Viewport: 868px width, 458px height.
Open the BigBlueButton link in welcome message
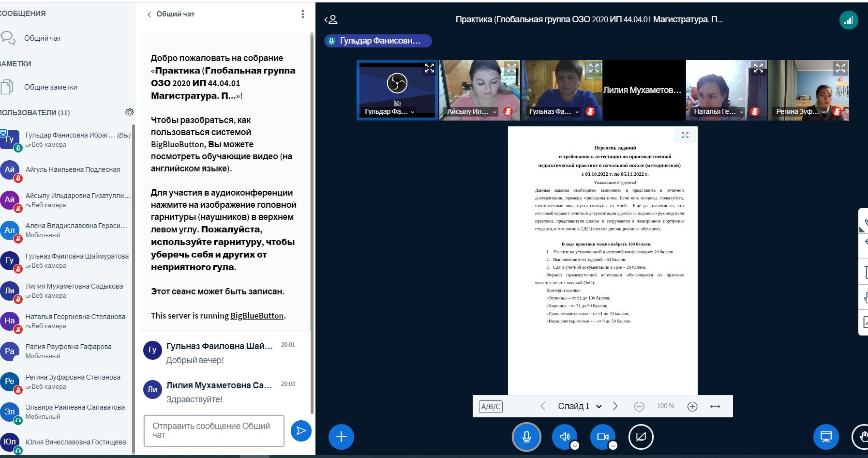[x=257, y=316]
